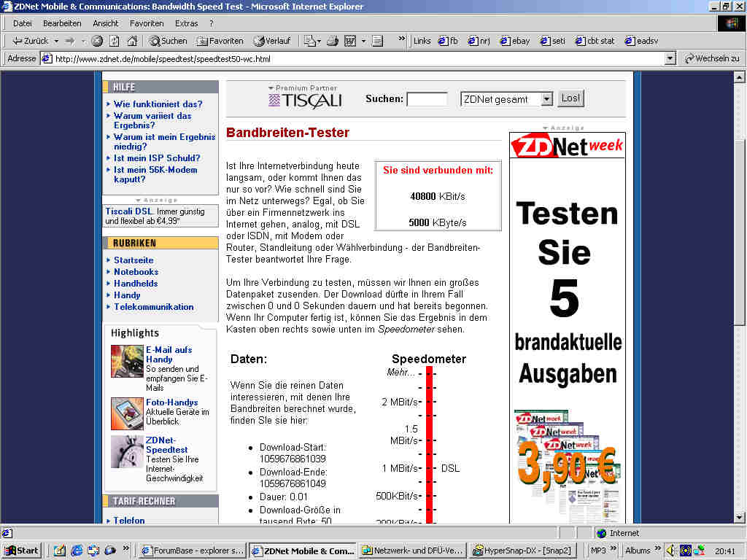Viewport: 747px width, 560px height.
Task: Click the volume speaker tray icon
Action: [x=670, y=551]
